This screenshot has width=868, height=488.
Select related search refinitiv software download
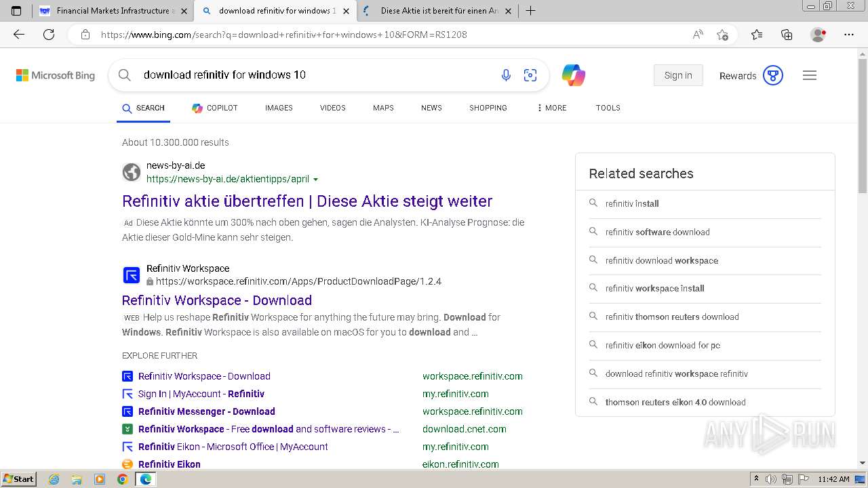point(658,232)
